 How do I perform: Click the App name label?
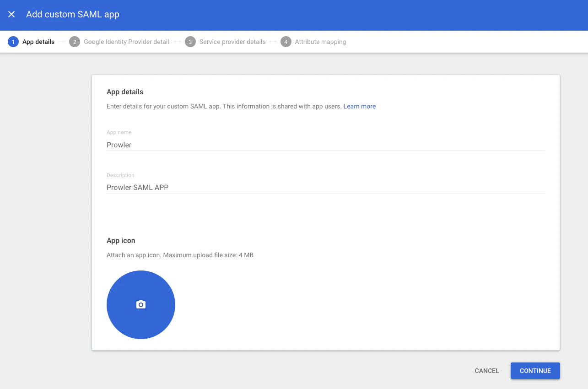(x=119, y=132)
